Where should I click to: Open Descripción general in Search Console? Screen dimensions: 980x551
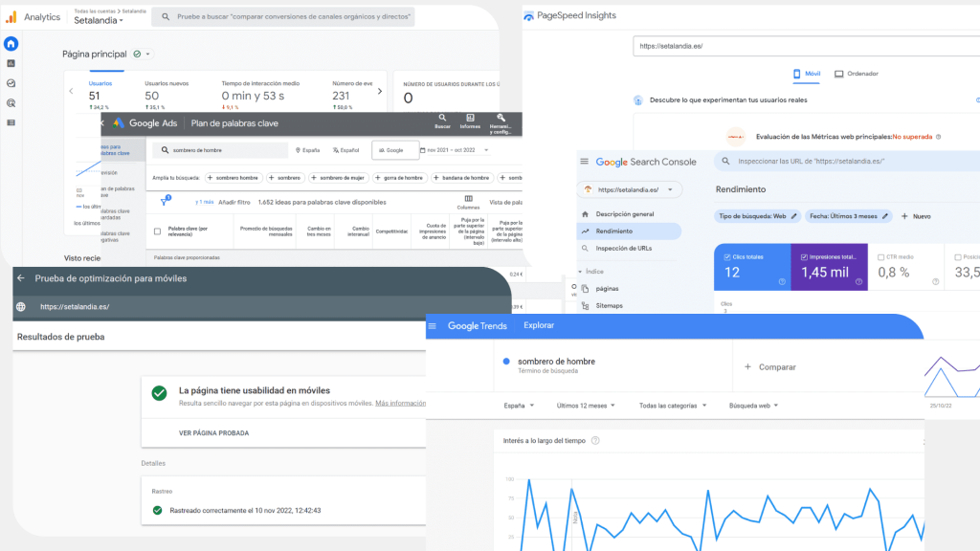(625, 214)
